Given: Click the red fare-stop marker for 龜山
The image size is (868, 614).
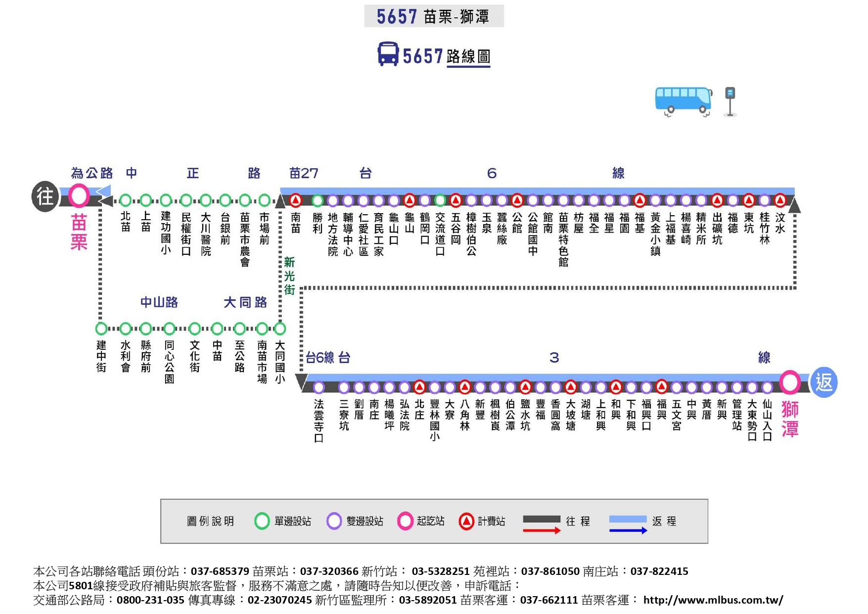Looking at the screenshot, I should pyautogui.click(x=410, y=200).
